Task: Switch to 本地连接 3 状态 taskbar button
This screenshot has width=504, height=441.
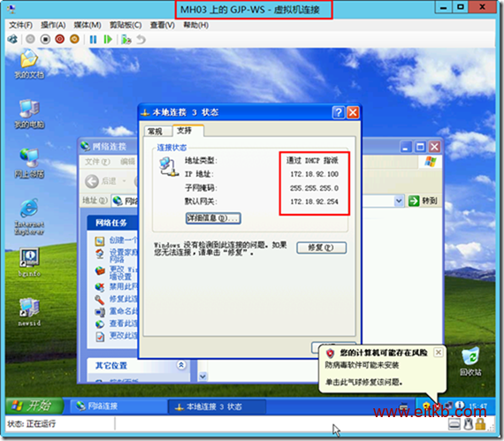Action: coord(217,407)
